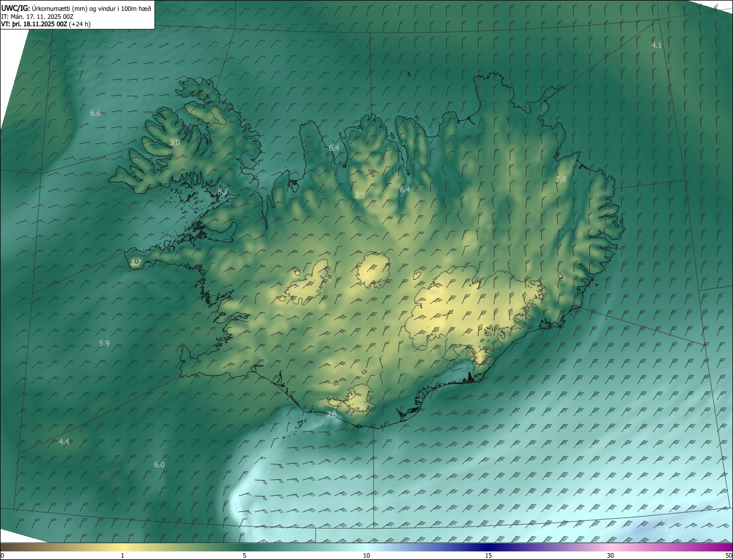The width and height of the screenshot is (733, 560).
Task: Click the 4.1 value in the top-right corner
Action: 657,45
